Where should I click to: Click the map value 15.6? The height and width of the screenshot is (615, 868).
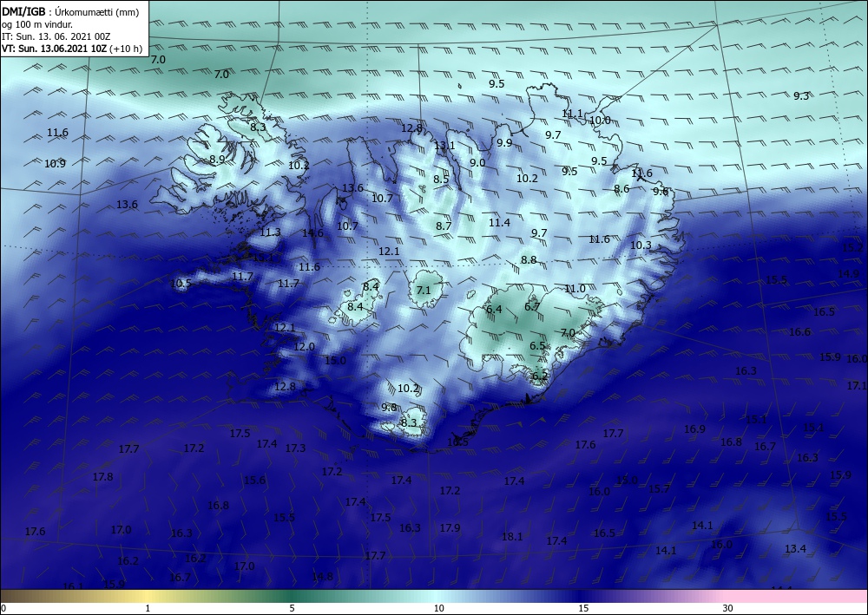(x=254, y=480)
